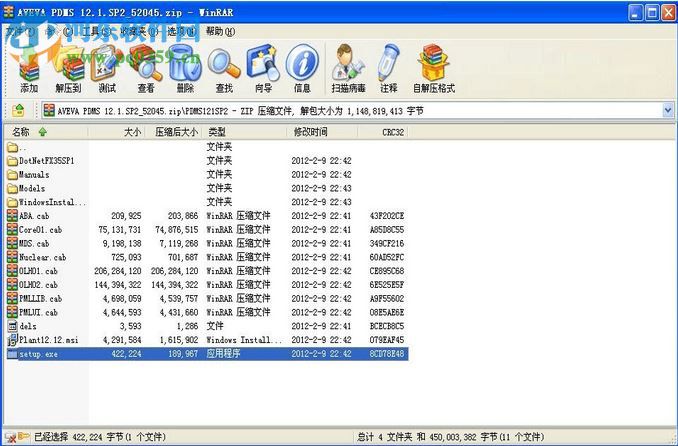This screenshot has width=678, height=446.
Task: Maximize the WinRAR window
Action: click(x=652, y=13)
